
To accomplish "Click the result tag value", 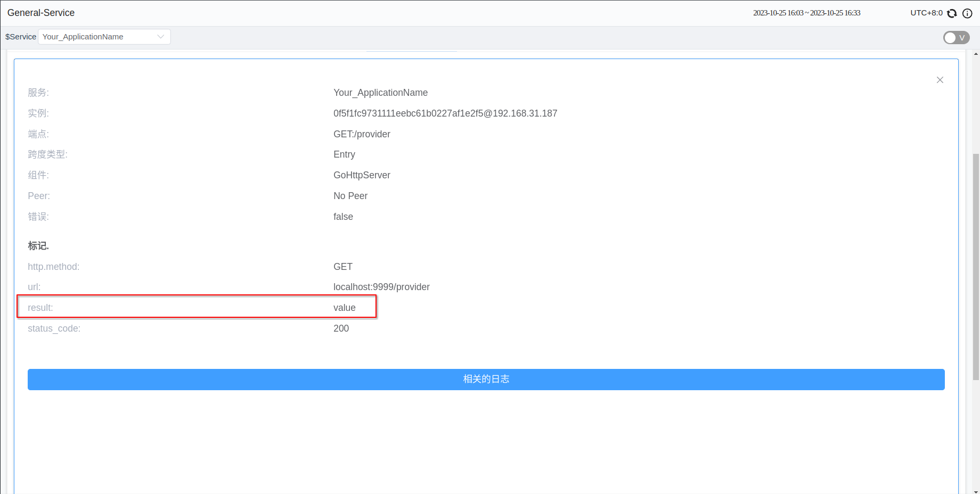I will (344, 308).
